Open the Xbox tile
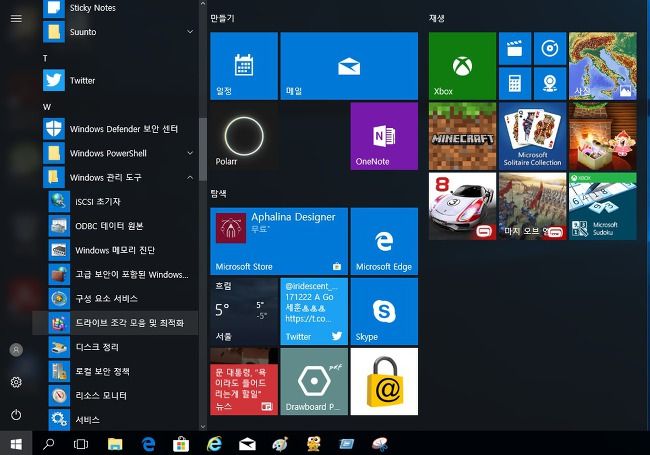The width and height of the screenshot is (650, 455). coord(462,66)
